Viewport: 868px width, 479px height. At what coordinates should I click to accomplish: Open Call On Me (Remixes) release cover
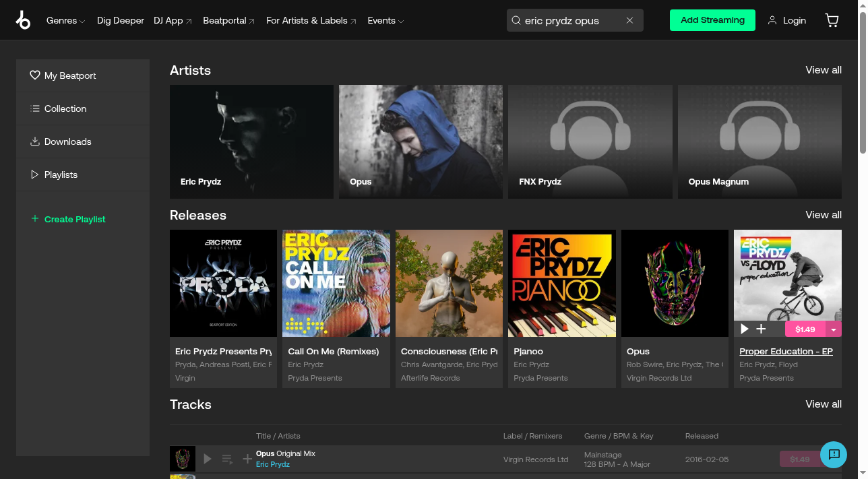(x=336, y=283)
